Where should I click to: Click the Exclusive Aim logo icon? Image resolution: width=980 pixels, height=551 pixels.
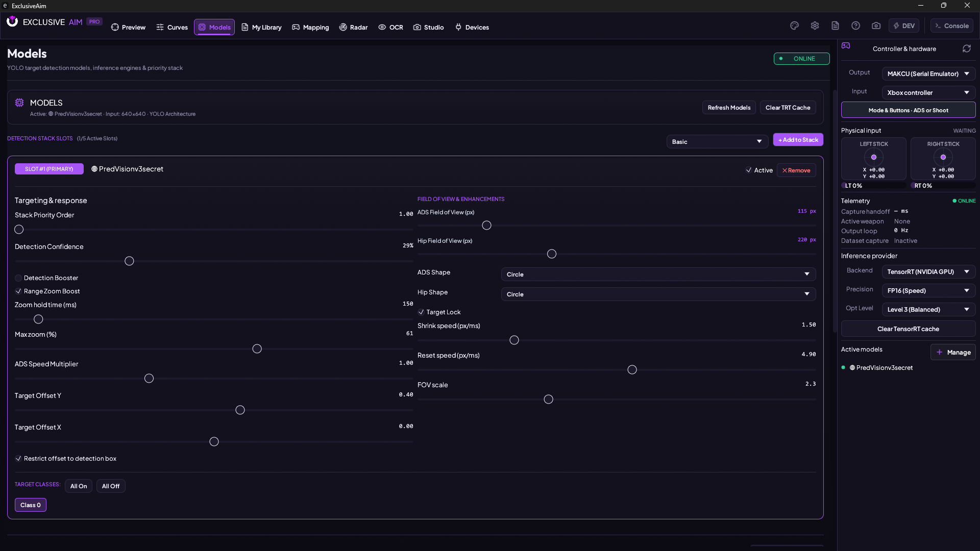coord(12,21)
